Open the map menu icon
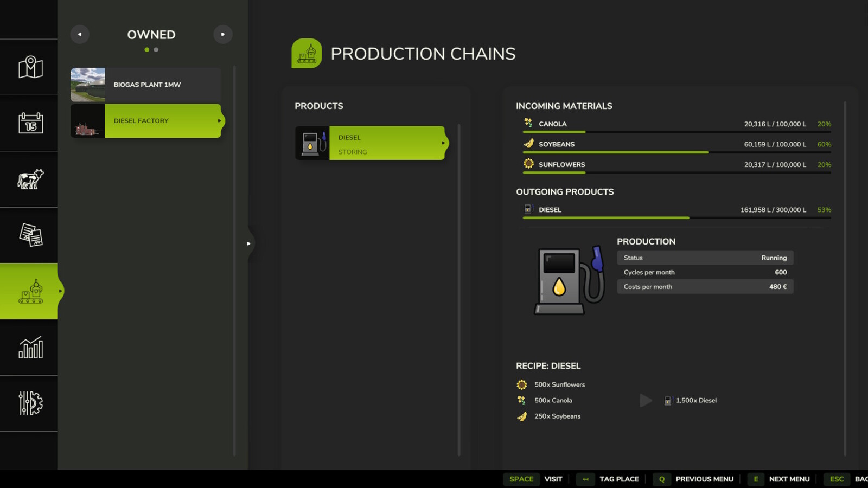Image resolution: width=868 pixels, height=488 pixels. click(x=29, y=67)
